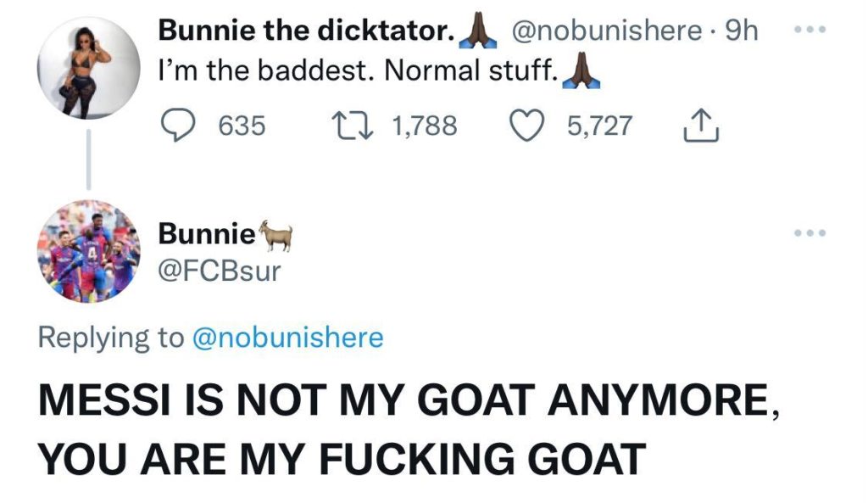
Task: Click the Bunnie display name on reply
Action: (207, 232)
